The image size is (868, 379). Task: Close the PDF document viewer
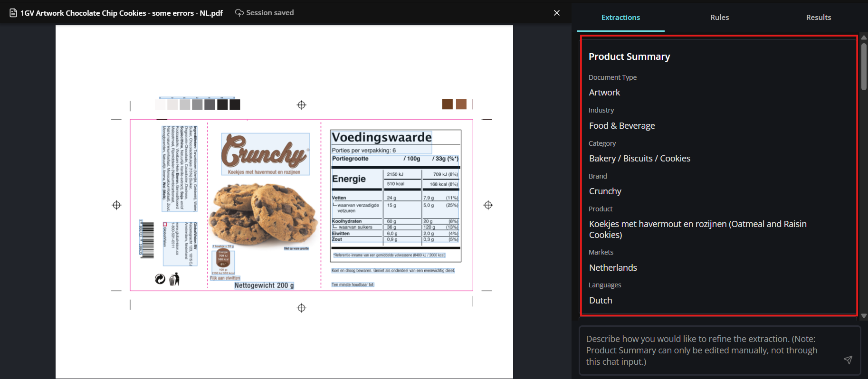pyautogui.click(x=557, y=13)
